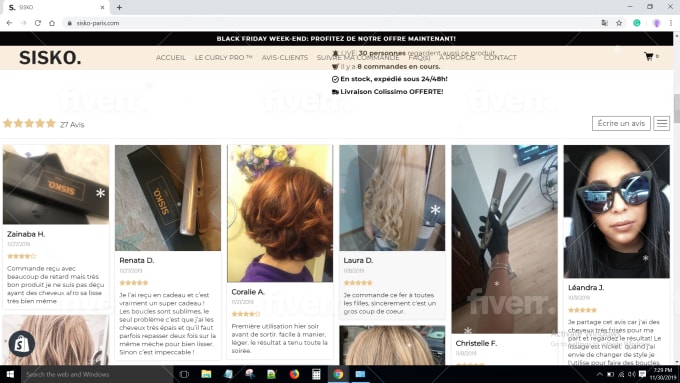
Task: Open a new browser tab
Action: coord(119,7)
